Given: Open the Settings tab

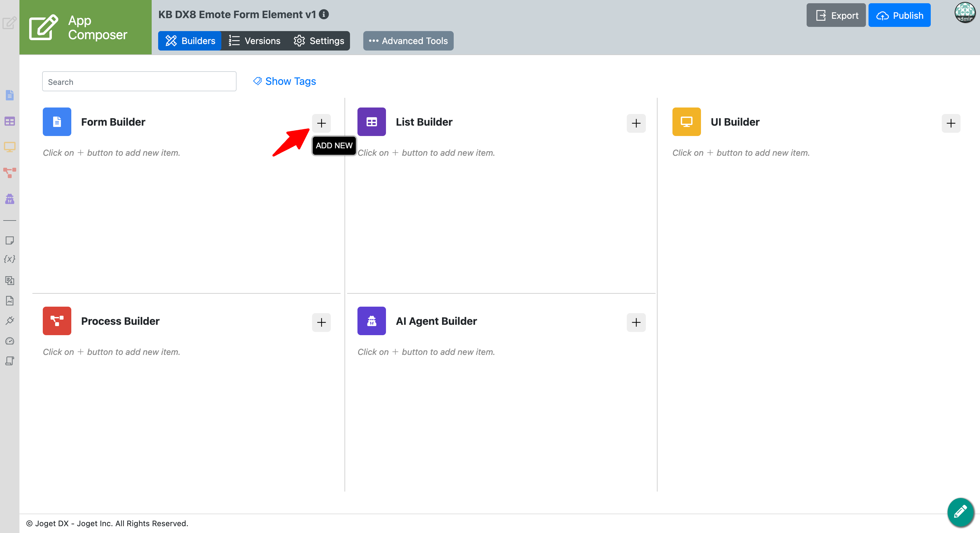Looking at the screenshot, I should pos(319,41).
